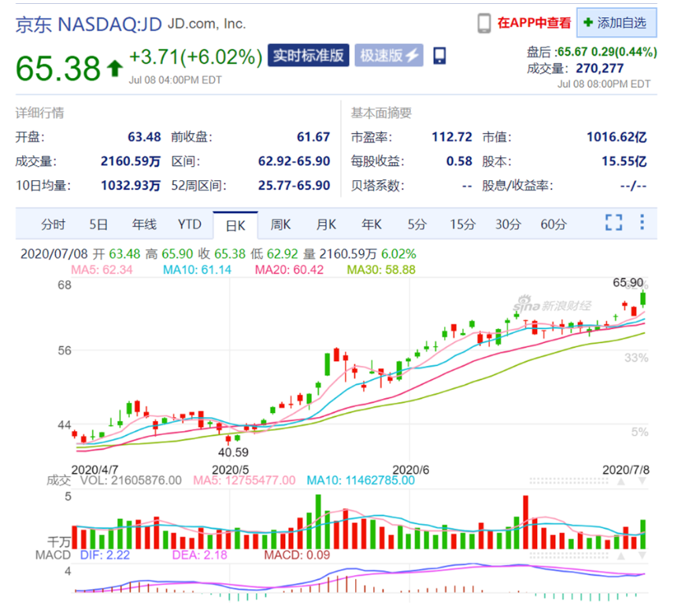Image resolution: width=685 pixels, height=616 pixels.
Task: Click the 详细行情 section heading
Action: coord(39,113)
